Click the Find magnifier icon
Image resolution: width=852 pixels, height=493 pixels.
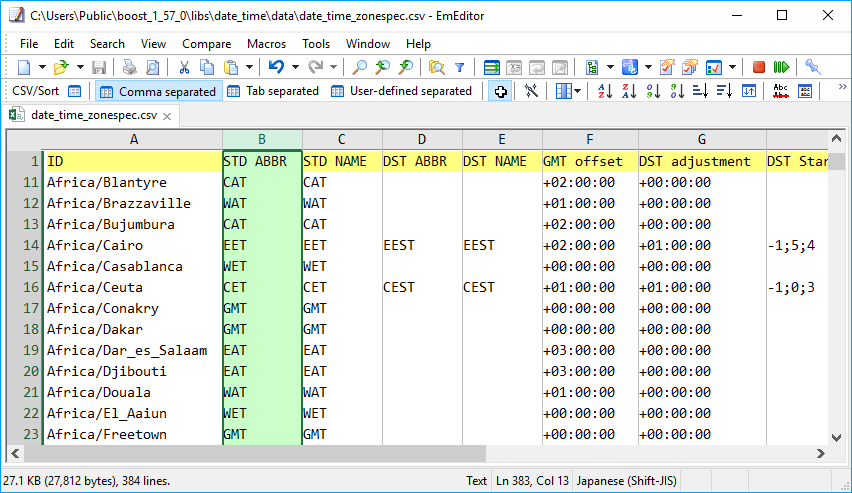pos(359,67)
